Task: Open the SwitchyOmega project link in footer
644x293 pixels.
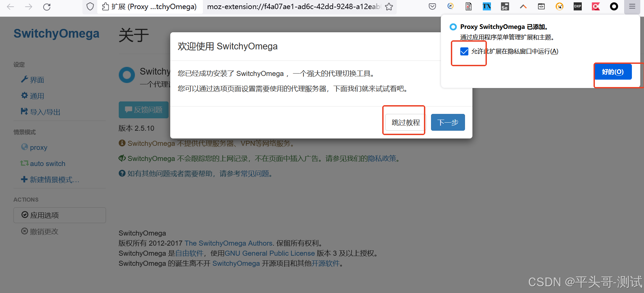Action: [x=236, y=263]
